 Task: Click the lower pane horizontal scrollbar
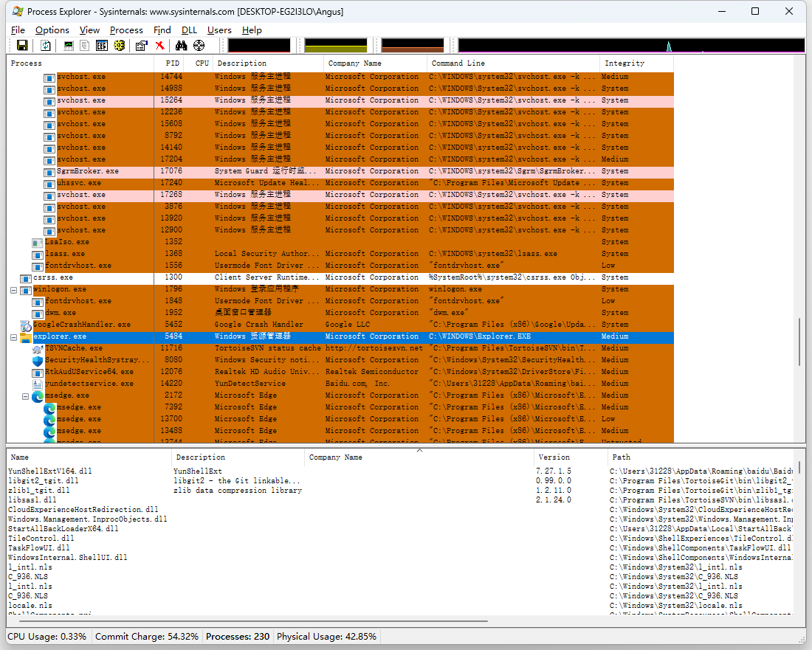pyautogui.click(x=254, y=620)
